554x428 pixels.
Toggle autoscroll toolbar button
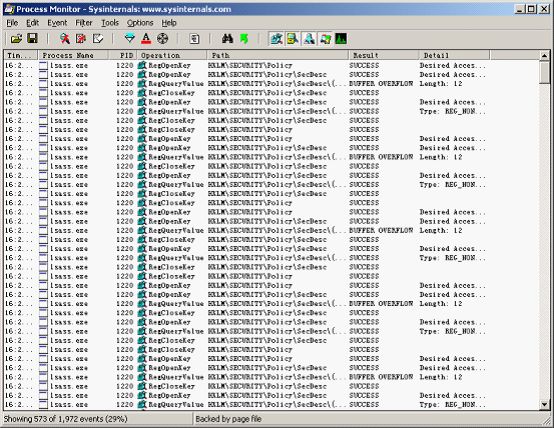[81, 39]
